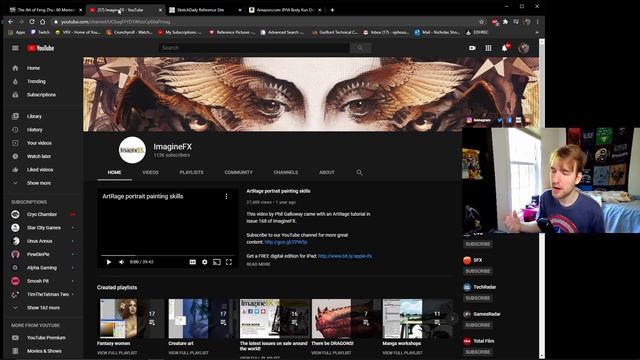
Task: Open the browser extensions puzzle icon
Action: click(505, 22)
